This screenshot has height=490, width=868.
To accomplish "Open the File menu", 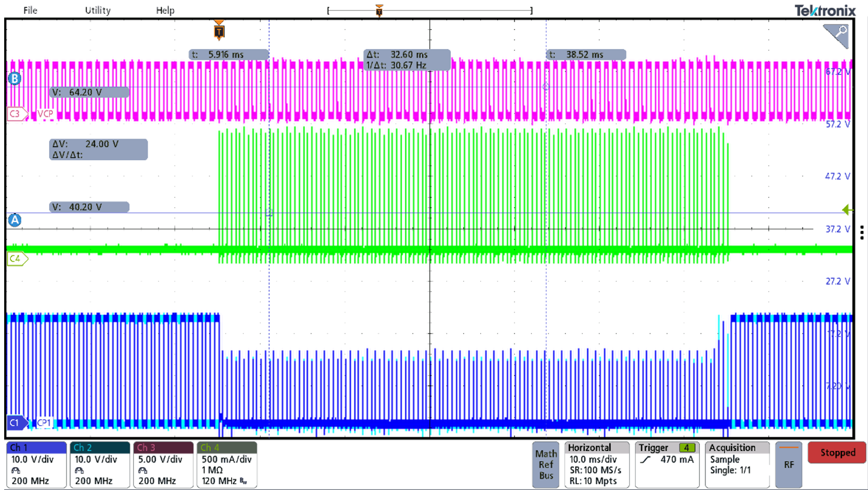I will 30,10.
